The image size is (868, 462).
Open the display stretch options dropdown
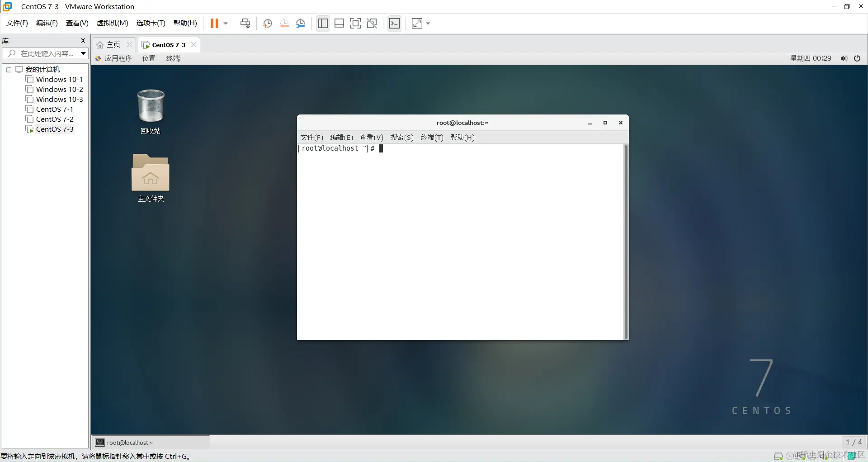(428, 24)
